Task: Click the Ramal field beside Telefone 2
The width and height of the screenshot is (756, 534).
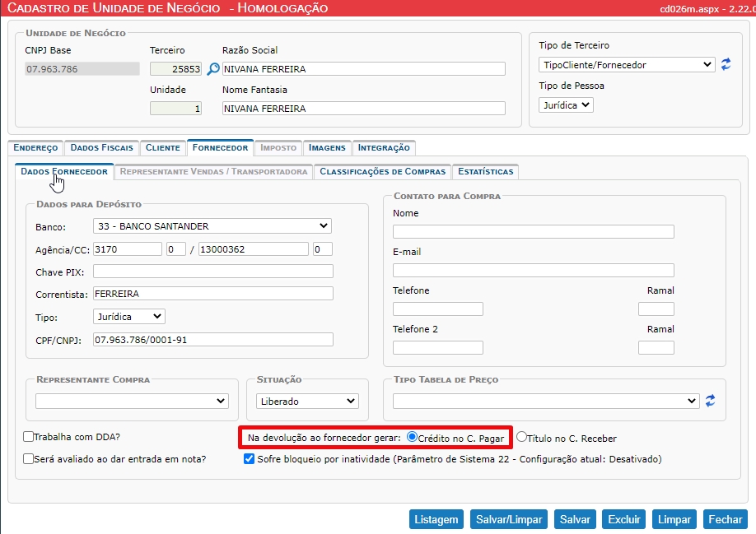Action: [656, 348]
